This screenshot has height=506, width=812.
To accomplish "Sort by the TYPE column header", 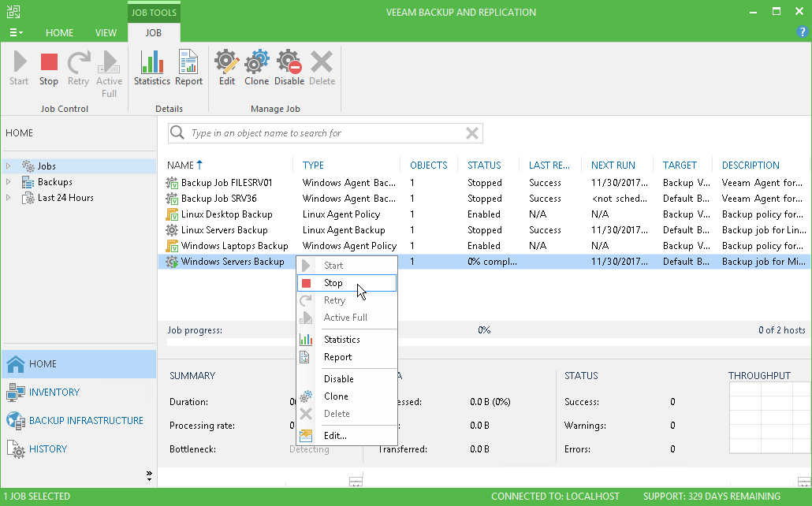I will coord(313,166).
